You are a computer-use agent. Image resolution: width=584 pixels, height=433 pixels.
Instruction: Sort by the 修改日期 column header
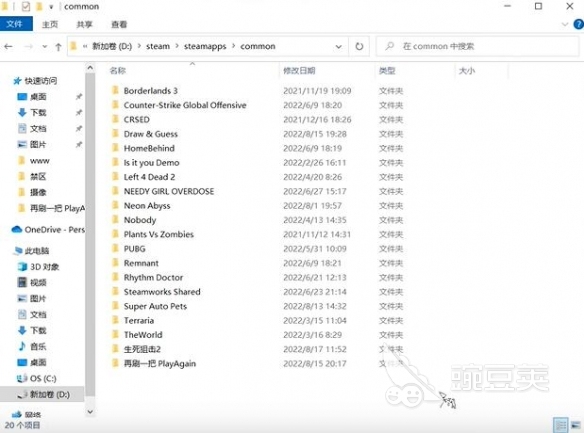coord(299,70)
